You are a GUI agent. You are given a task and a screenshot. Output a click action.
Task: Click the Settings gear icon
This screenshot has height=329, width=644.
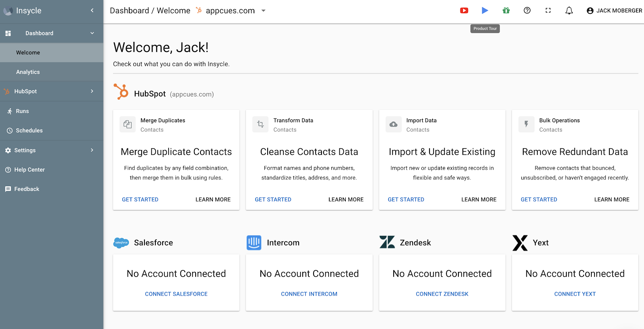point(8,150)
